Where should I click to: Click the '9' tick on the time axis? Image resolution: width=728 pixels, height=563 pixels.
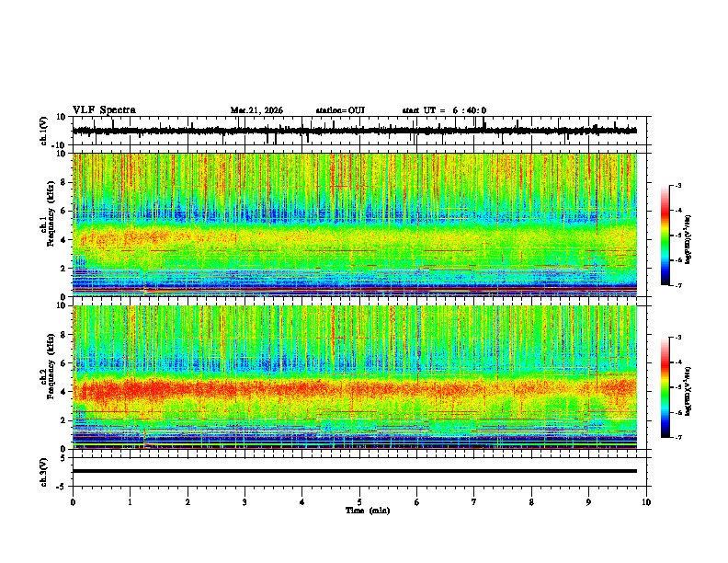(588, 502)
